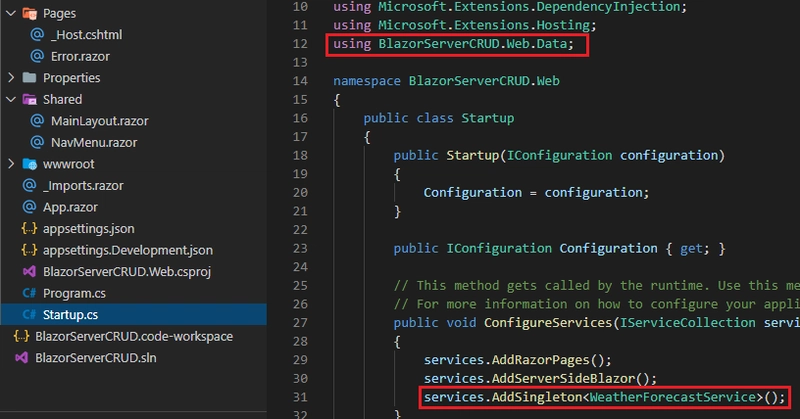Collapse the Pages folder chevron
This screenshot has height=419, width=800.
[x=11, y=14]
